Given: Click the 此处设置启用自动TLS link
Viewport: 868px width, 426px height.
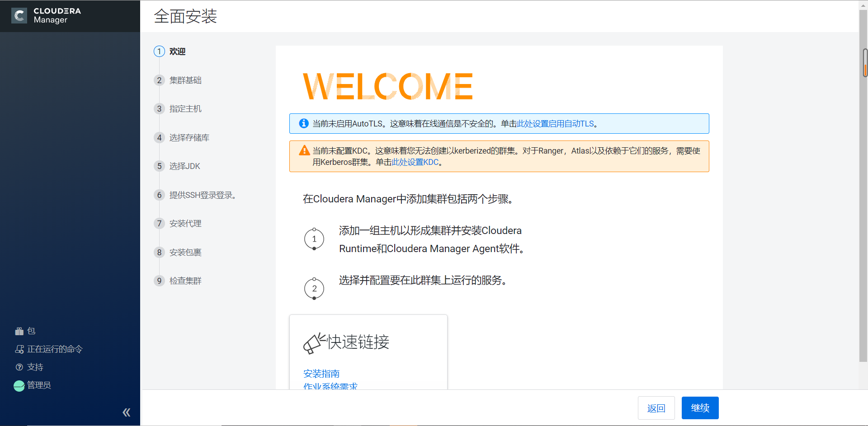Looking at the screenshot, I should point(555,124).
